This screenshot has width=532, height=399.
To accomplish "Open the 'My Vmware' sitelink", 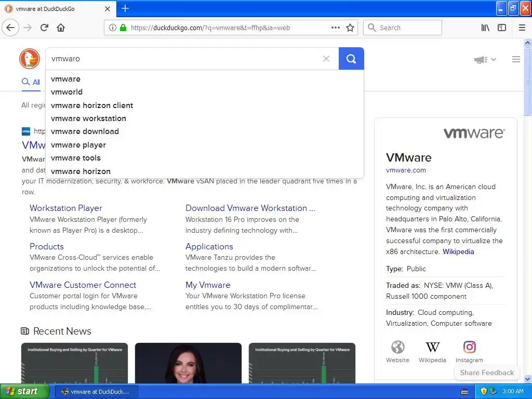I will pyautogui.click(x=208, y=285).
